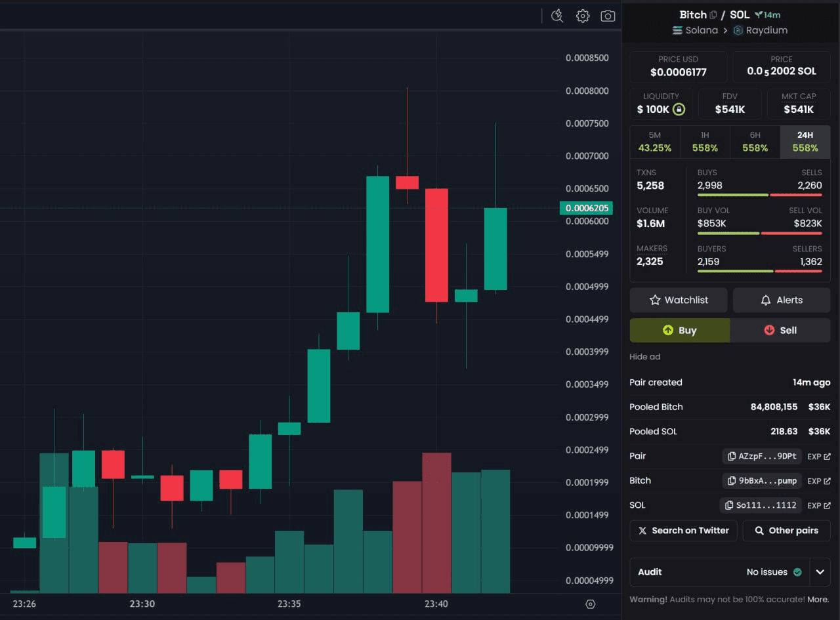Expand the Audit section chevron
The height and width of the screenshot is (620, 840).
pyautogui.click(x=820, y=572)
